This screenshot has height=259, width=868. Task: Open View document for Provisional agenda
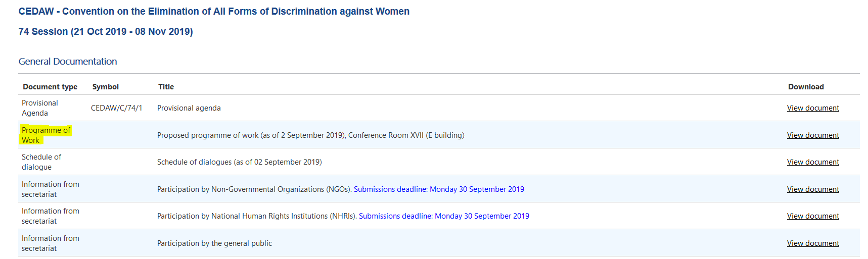[x=813, y=108]
